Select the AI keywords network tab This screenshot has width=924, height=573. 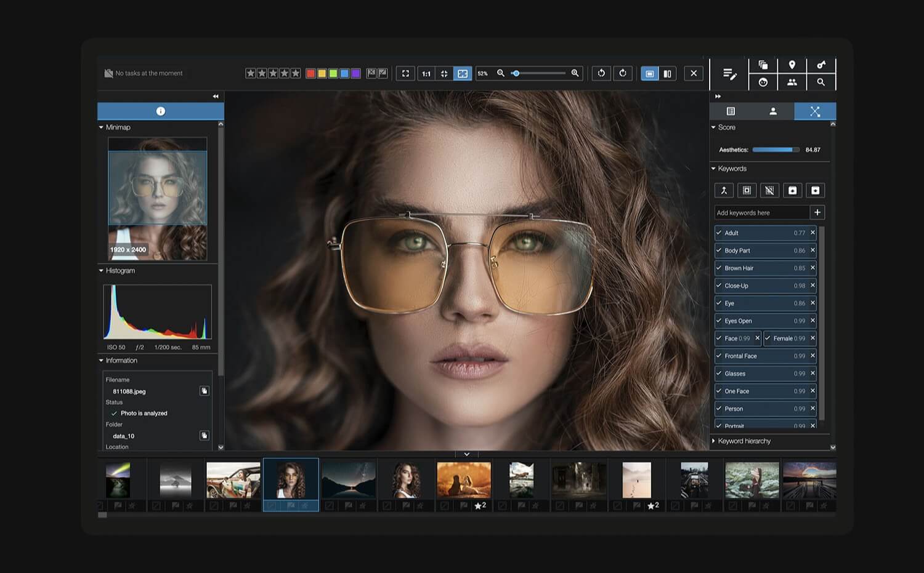pos(815,111)
